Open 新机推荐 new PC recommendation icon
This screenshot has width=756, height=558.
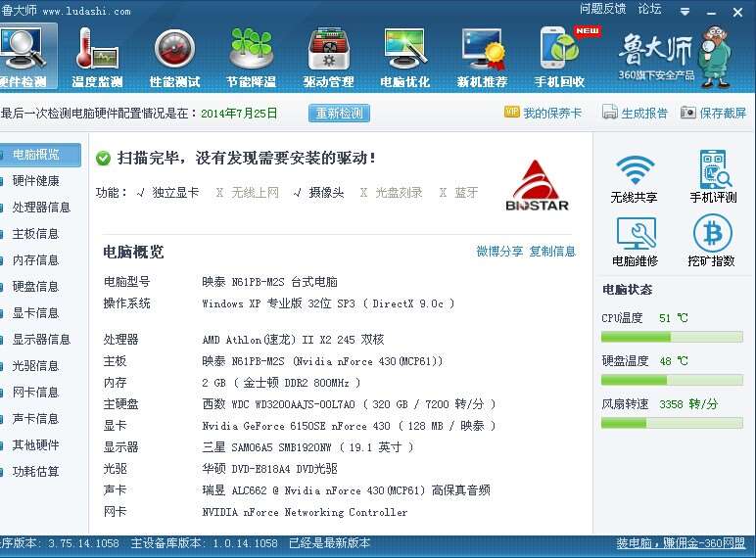pos(482,58)
